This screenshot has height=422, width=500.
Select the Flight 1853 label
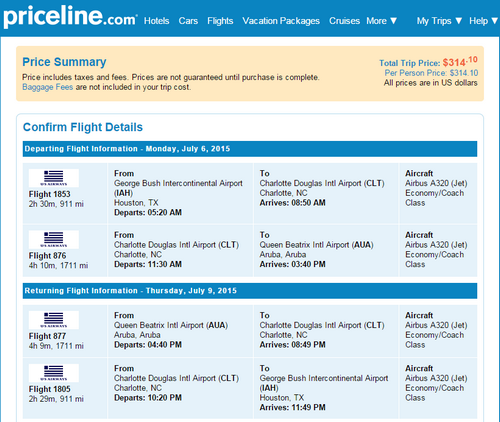click(x=49, y=194)
